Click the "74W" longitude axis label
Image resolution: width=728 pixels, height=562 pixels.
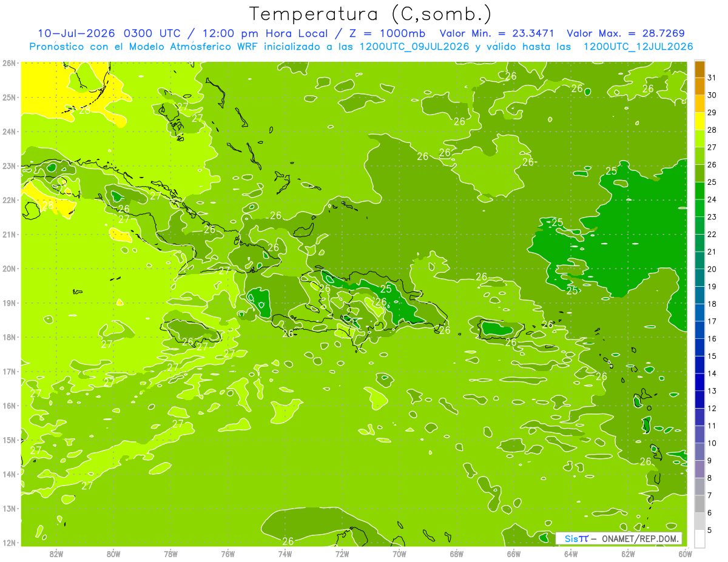[285, 554]
